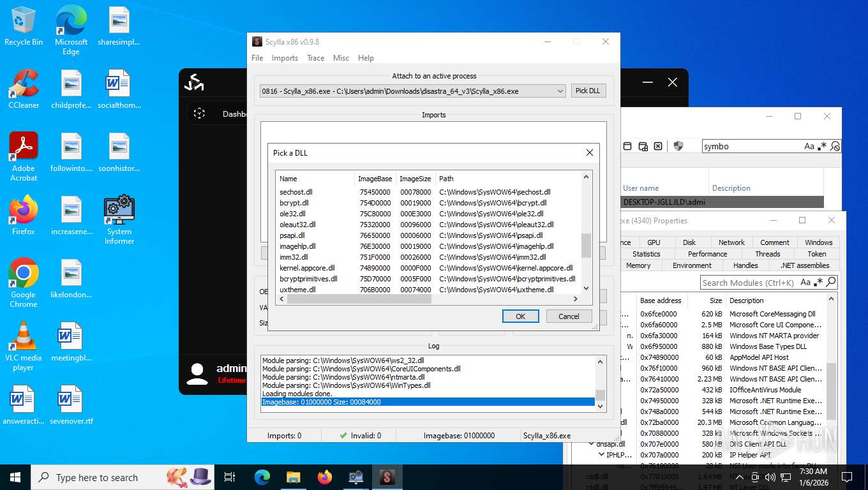
Task: Switch to Threads tab in Properties window
Action: coord(768,254)
